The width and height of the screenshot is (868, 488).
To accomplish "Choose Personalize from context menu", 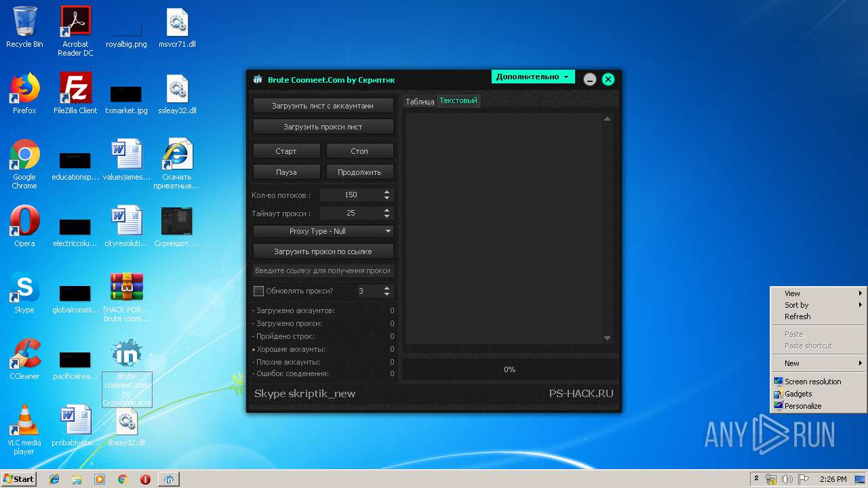I will (818, 406).
